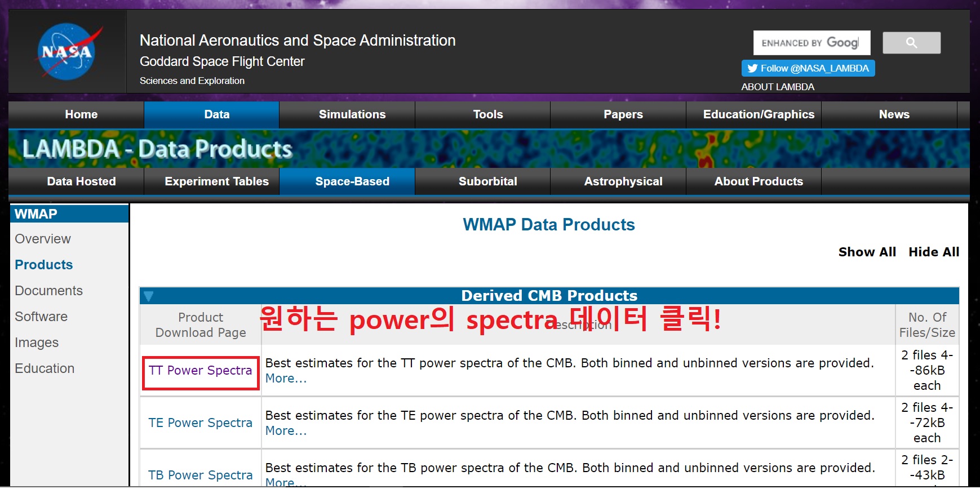The image size is (980, 489).
Task: Open the Home menu
Action: click(x=81, y=114)
